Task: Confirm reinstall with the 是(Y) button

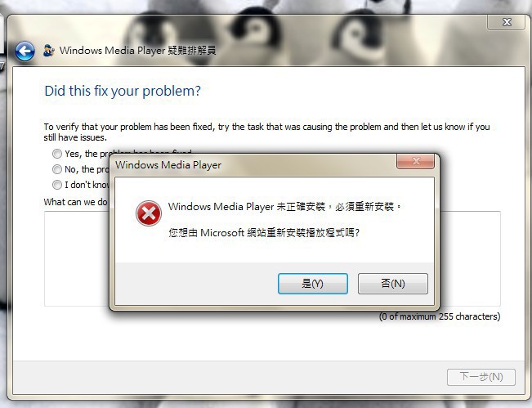Action: point(312,284)
